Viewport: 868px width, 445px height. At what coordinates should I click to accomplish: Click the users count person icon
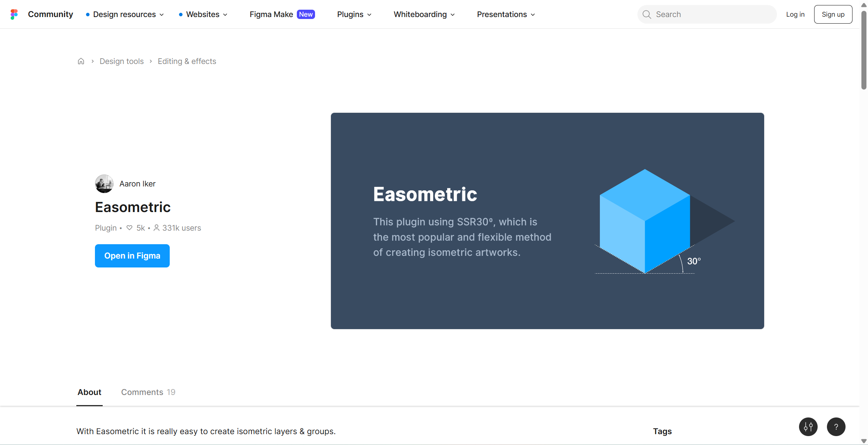coord(157,228)
